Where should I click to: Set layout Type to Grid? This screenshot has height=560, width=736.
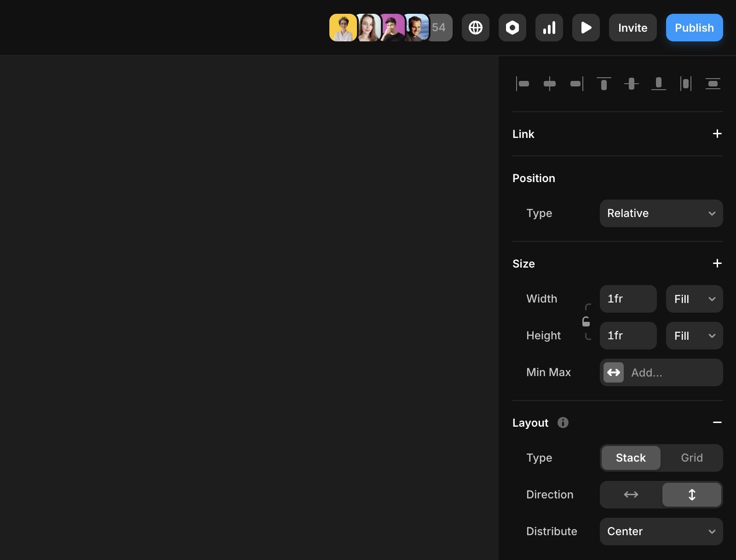(x=691, y=457)
